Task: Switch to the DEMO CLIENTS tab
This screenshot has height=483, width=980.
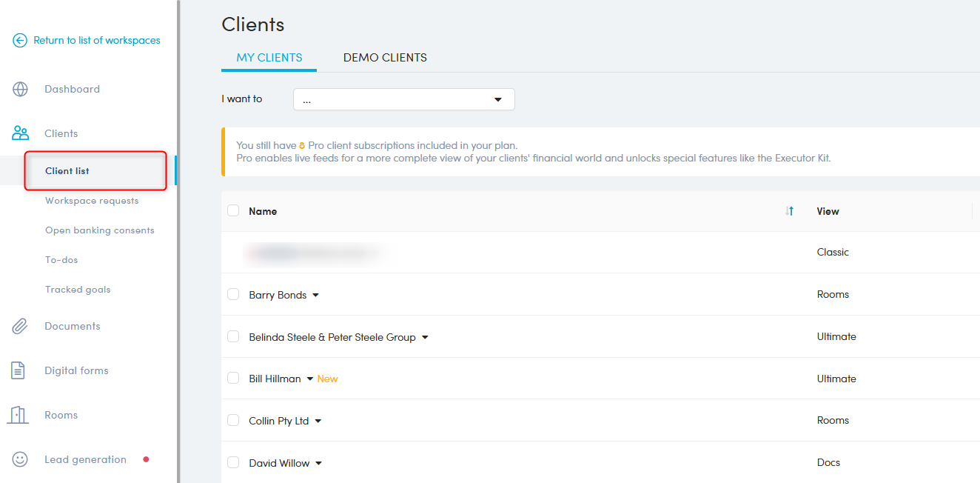Action: 385,58
